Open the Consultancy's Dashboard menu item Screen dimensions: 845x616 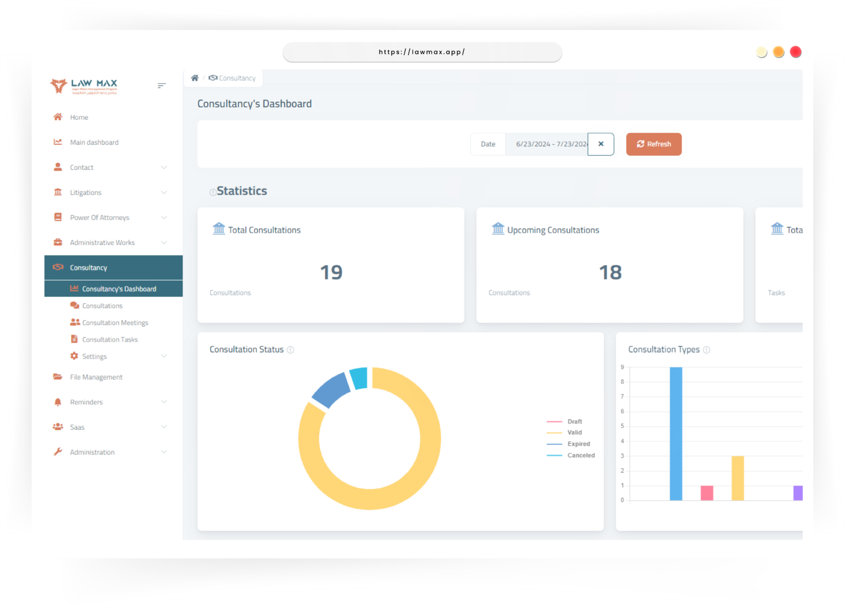click(119, 288)
